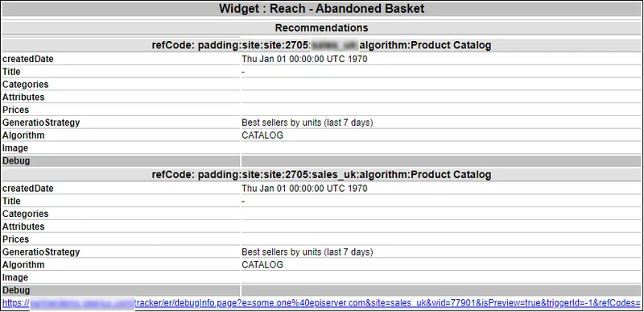Select the second CATALOG algorithm value
Viewport: 644px width, 312px height.
(x=262, y=264)
